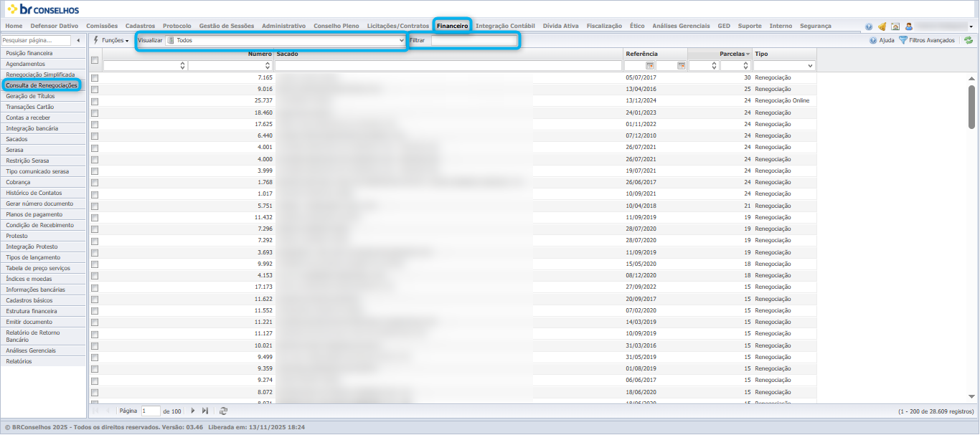Click the vertical scrollbar of the results grid
Image resolution: width=980 pixels, height=435 pixels.
[x=972, y=106]
